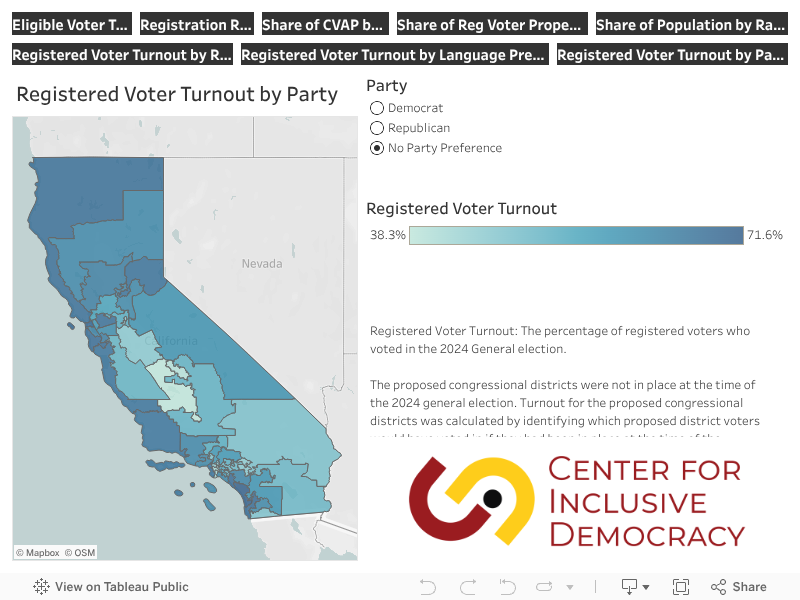Expand the download dropdown caret
This screenshot has height=600, width=800.
pos(646,588)
